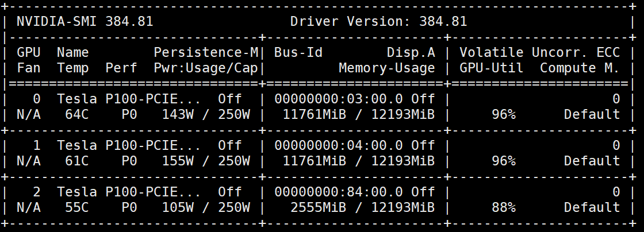The height and width of the screenshot is (232, 644).
Task: Click the Compute M. column header
Action: click(x=580, y=68)
